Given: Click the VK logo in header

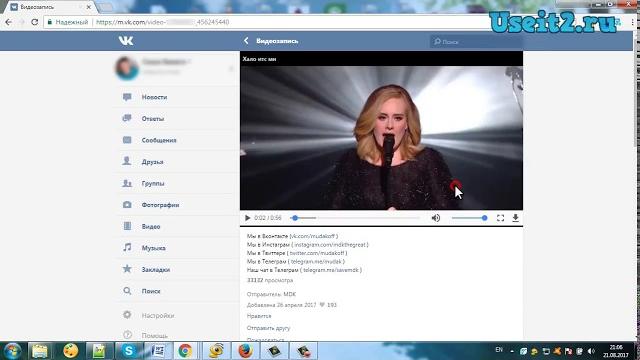Looking at the screenshot, I should pos(126,41).
